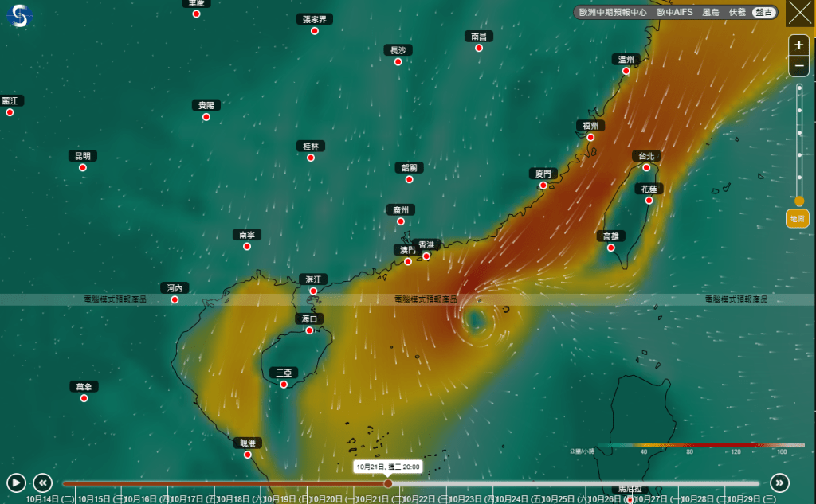The height and width of the screenshot is (504, 816).
Task: Zoom out with the minus button
Action: tap(798, 66)
